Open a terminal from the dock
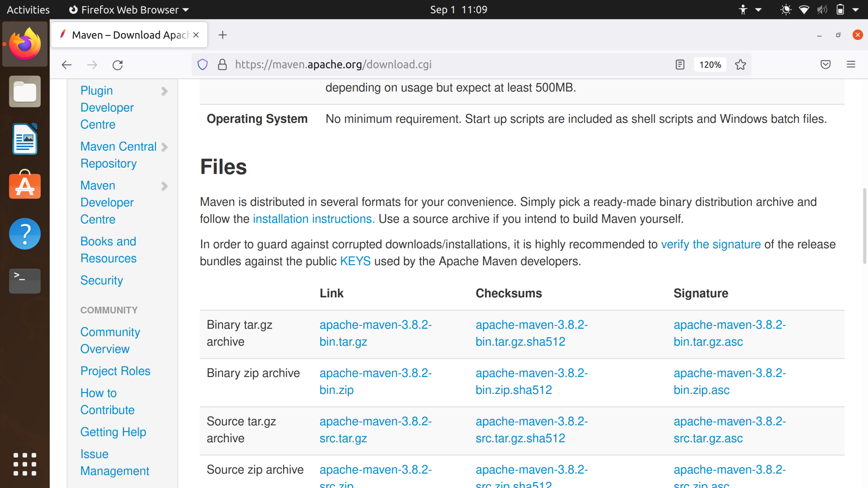868x488 pixels. pos(24,281)
